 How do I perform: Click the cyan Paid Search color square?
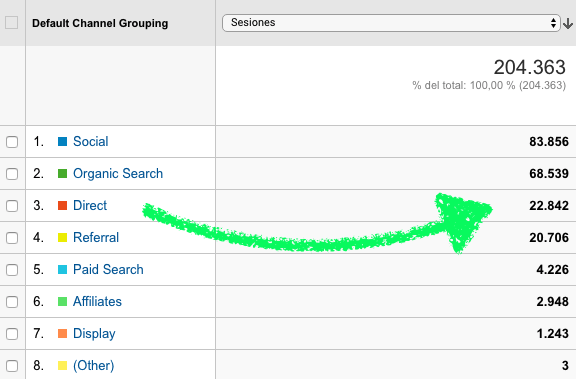tap(62, 269)
